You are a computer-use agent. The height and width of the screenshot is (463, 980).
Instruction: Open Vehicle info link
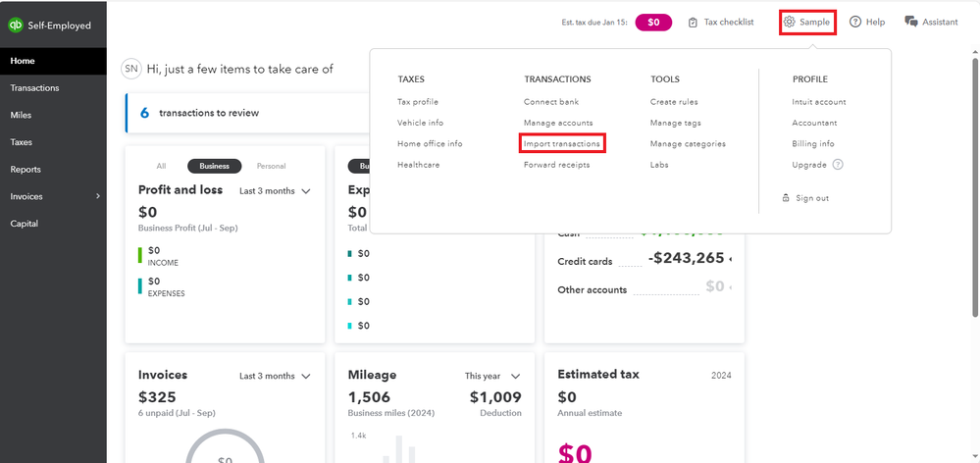coord(420,123)
